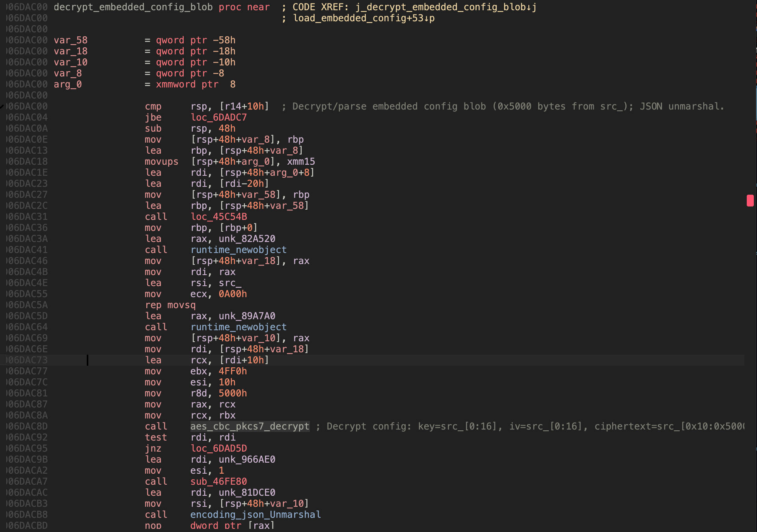Click var_58 stack variable declaration
757x532 pixels.
71,40
